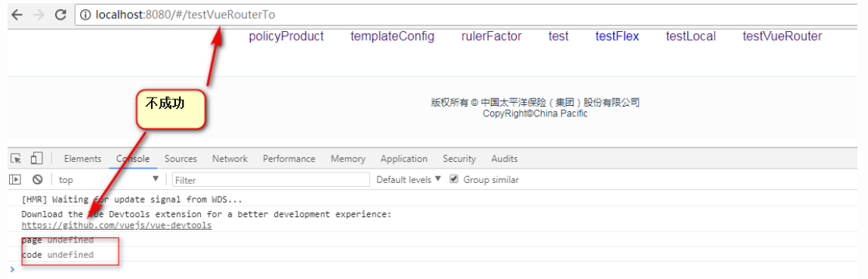Toggle the Group similar checkbox

pos(454,179)
